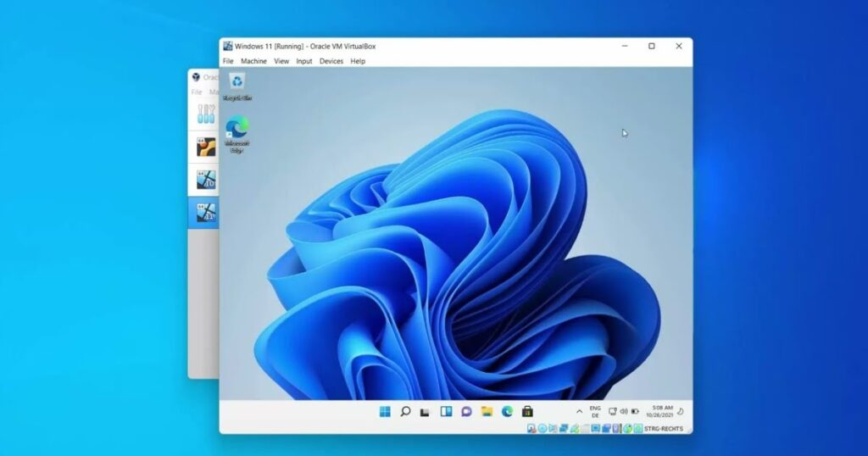The width and height of the screenshot is (868, 456).
Task: Launch the Chat app from the taskbar
Action: pos(466,411)
